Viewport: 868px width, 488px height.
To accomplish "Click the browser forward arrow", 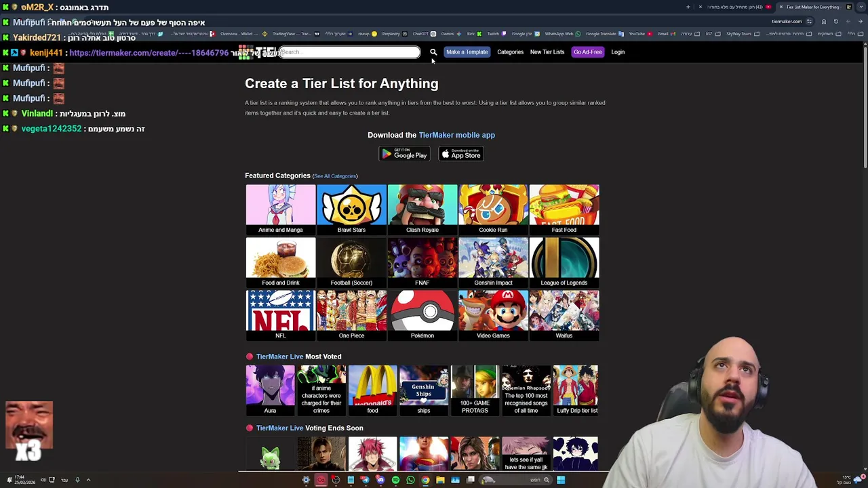I will 848,21.
